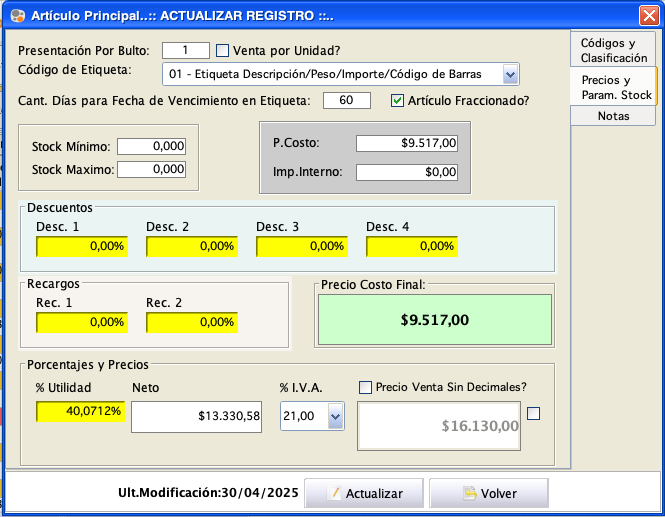Open the Notas tab

(613, 116)
